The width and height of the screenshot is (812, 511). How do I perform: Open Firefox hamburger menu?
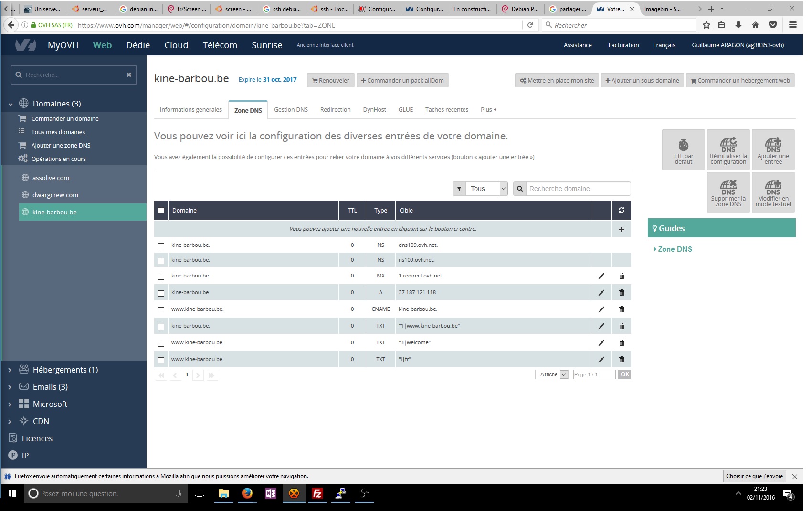792,25
